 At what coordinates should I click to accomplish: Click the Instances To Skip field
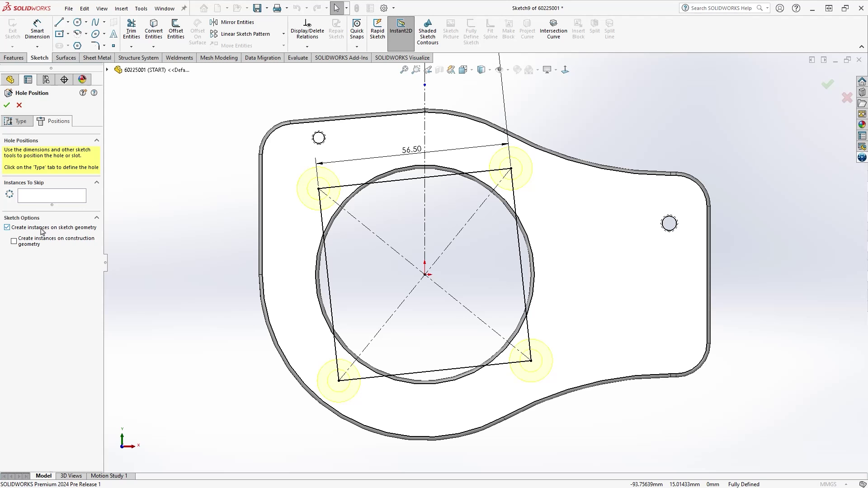click(52, 196)
